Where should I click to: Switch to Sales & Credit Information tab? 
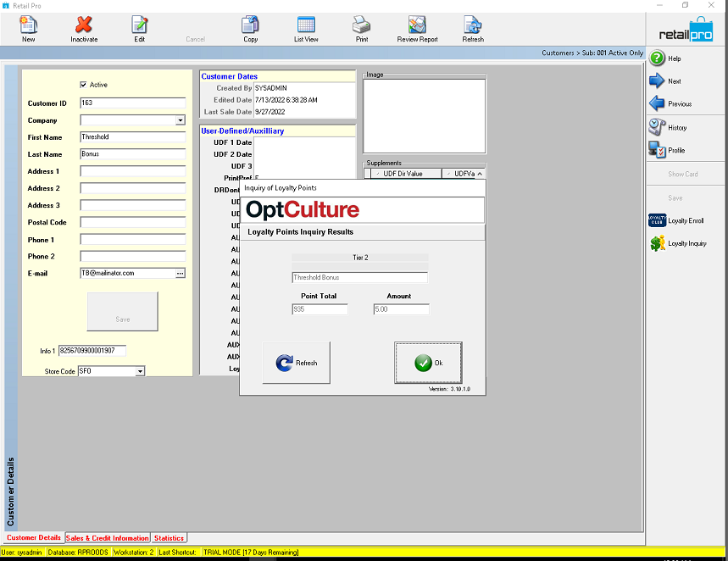[108, 538]
